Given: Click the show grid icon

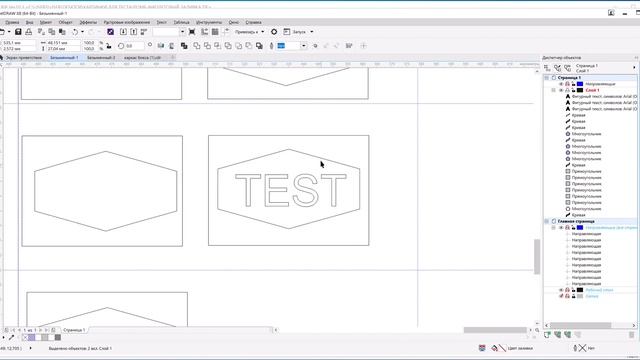Looking at the screenshot, I should tap(215, 32).
